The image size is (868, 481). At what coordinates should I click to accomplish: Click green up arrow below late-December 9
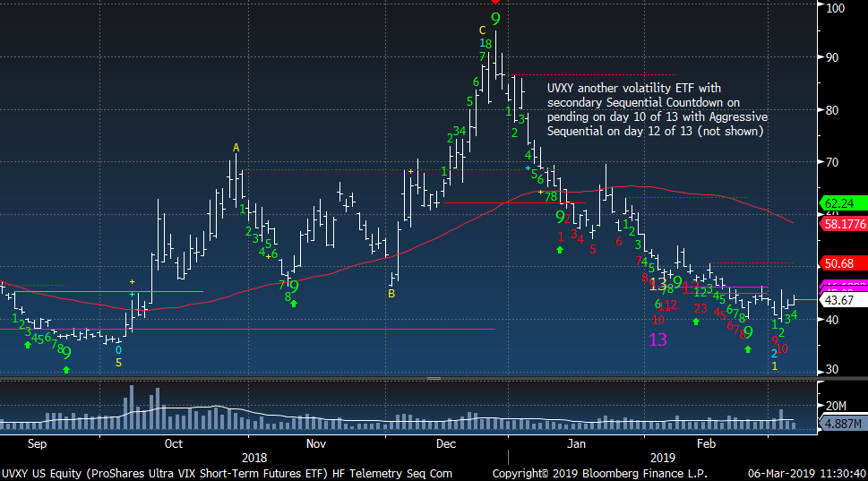pyautogui.click(x=560, y=250)
